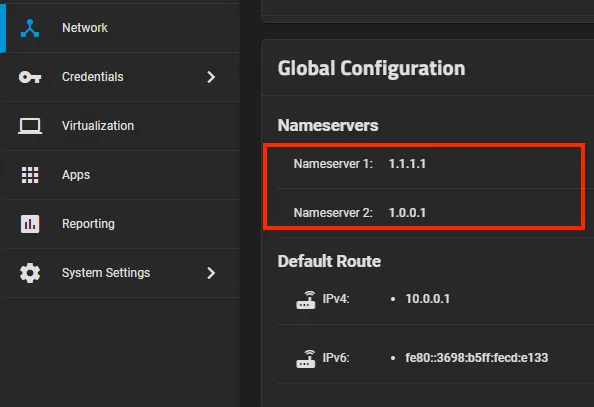
Task: Open the System Settings menu item
Action: (121, 273)
